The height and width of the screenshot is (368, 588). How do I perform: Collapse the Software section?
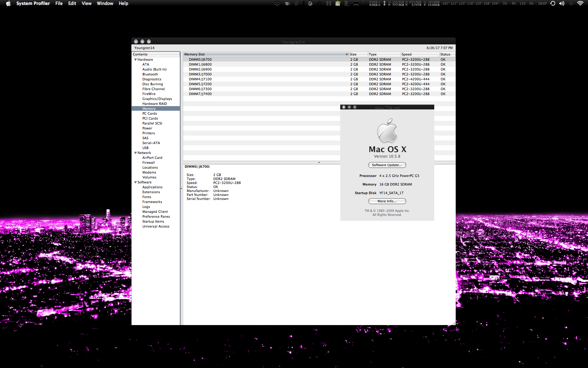[135, 182]
